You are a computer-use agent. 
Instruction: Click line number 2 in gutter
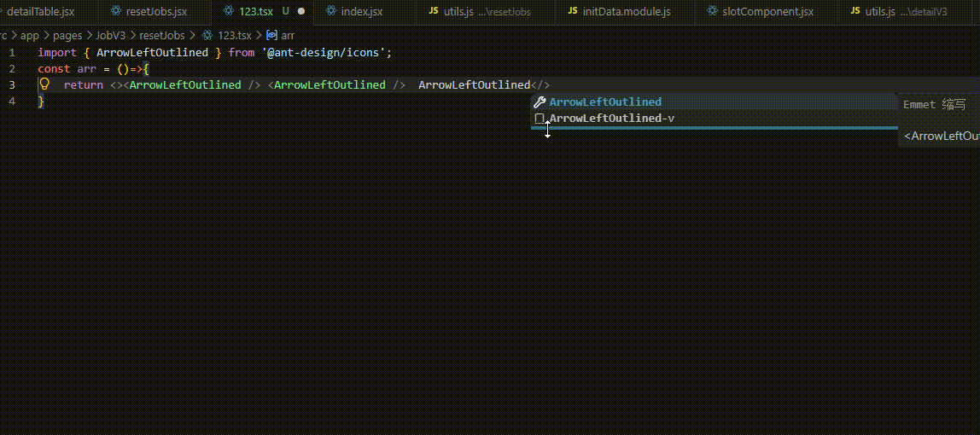click(x=11, y=68)
